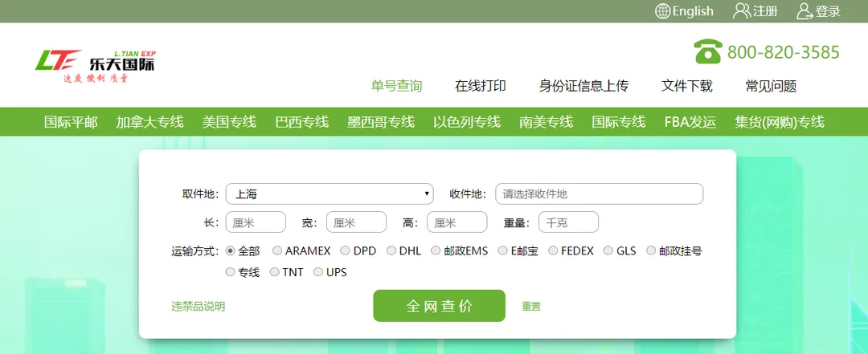Click the 乐天国际 LTE logo
Image resolution: width=868 pixels, height=354 pixels.
(95, 67)
